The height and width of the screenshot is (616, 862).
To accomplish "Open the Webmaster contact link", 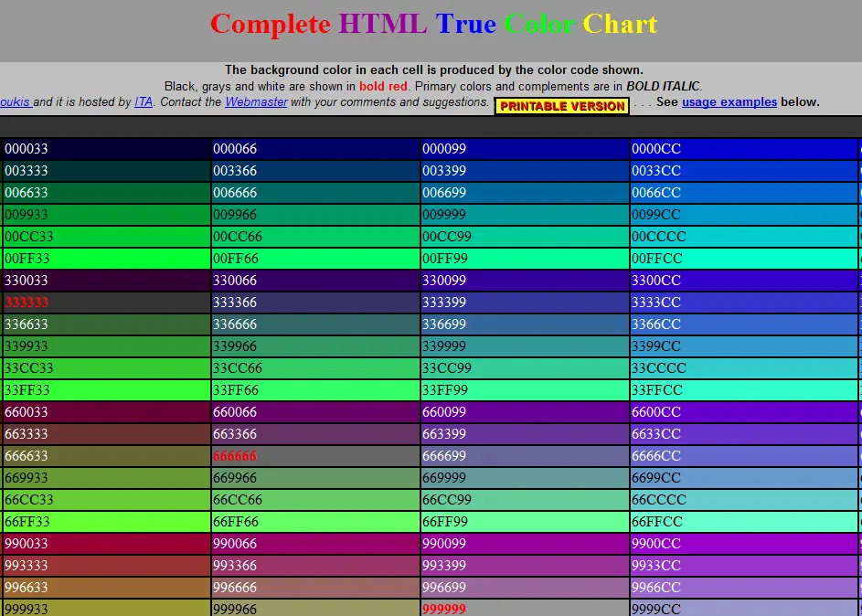I will (x=256, y=102).
